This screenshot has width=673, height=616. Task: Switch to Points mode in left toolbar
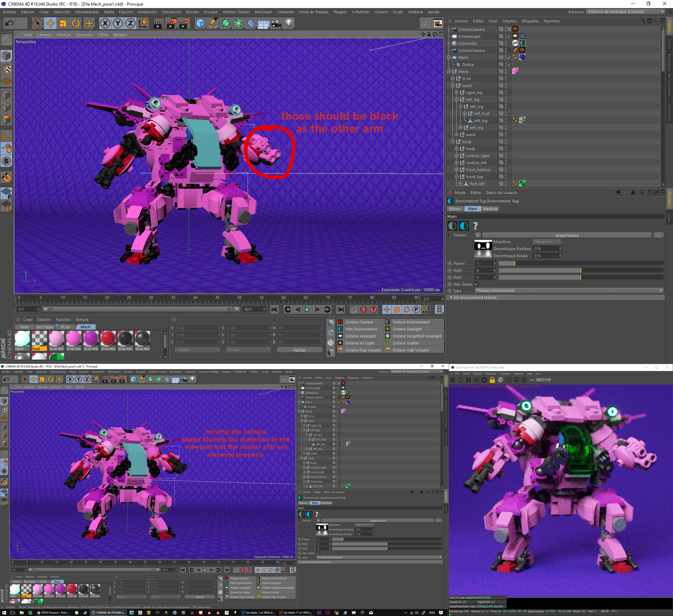(x=6, y=94)
